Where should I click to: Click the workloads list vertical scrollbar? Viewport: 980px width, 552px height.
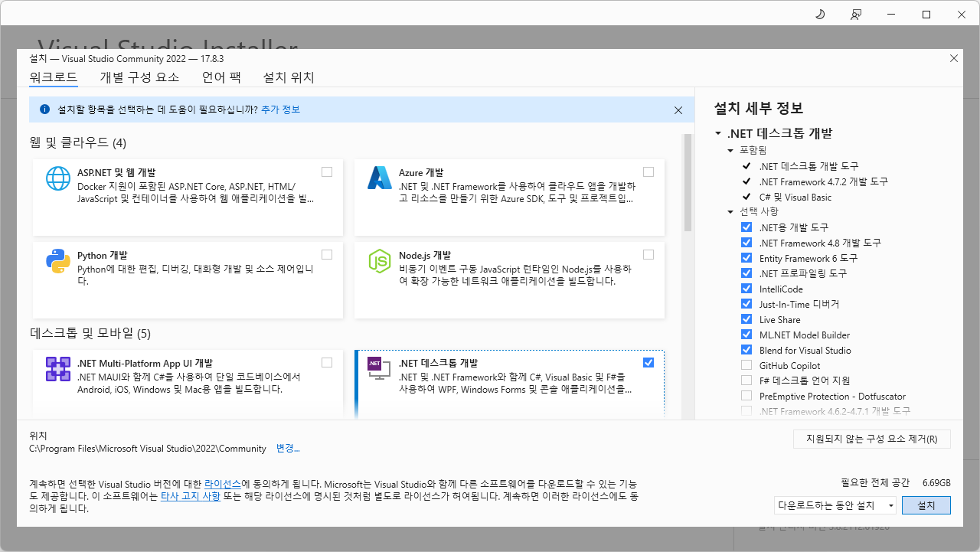(688, 184)
